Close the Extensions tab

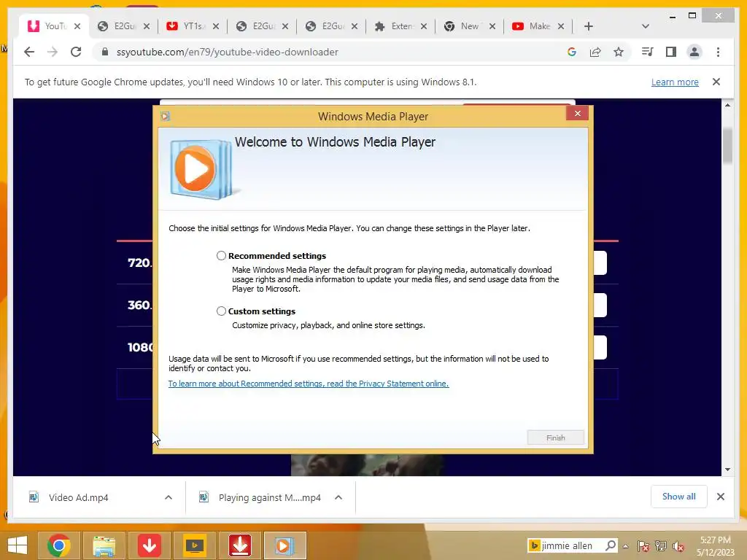point(424,26)
